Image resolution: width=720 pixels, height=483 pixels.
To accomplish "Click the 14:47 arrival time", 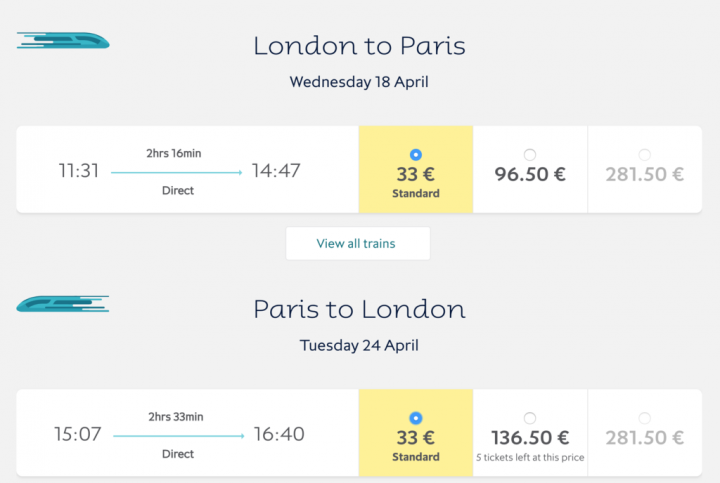I will 276,171.
